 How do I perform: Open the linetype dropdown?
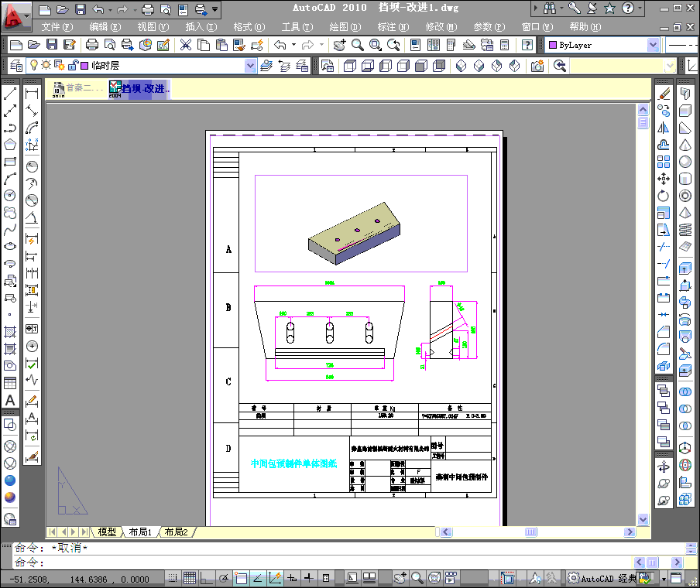(682, 45)
